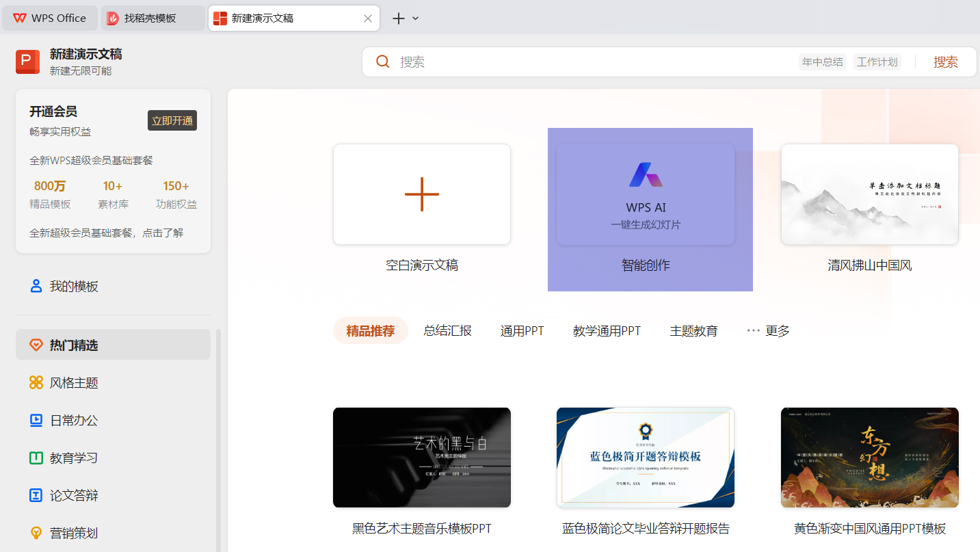Select the 日常办公 sidebar icon
This screenshot has height=552, width=980.
(x=36, y=420)
